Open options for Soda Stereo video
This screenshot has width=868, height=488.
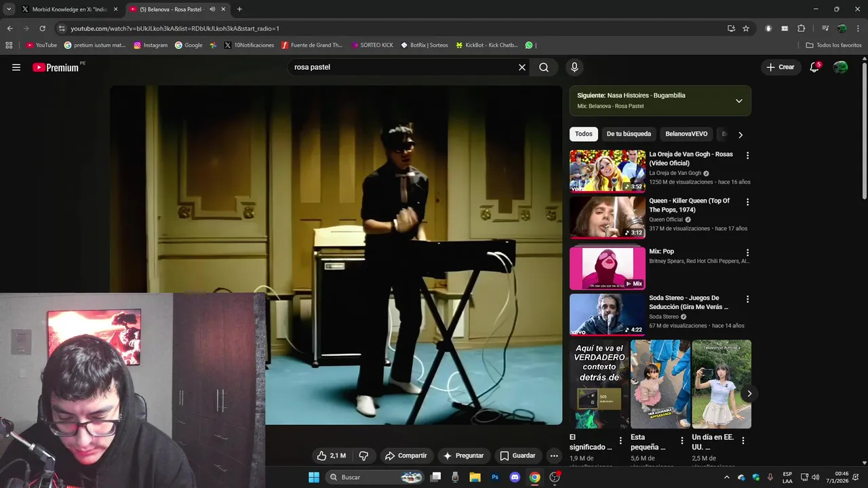pos(747,299)
